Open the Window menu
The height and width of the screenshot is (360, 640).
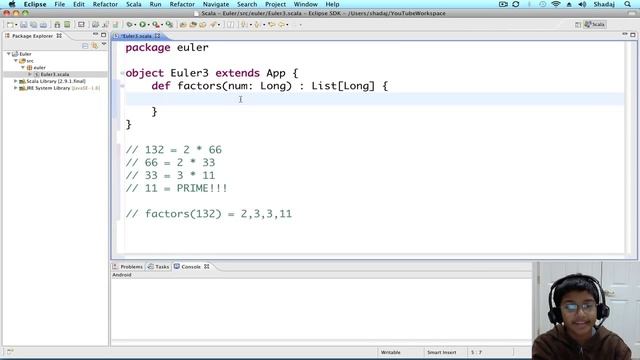coord(306,4)
